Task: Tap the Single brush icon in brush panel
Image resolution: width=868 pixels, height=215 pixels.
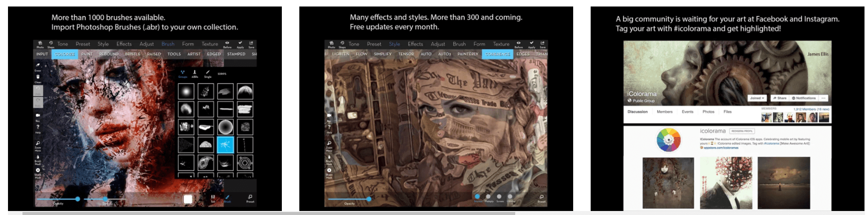Action: click(208, 73)
